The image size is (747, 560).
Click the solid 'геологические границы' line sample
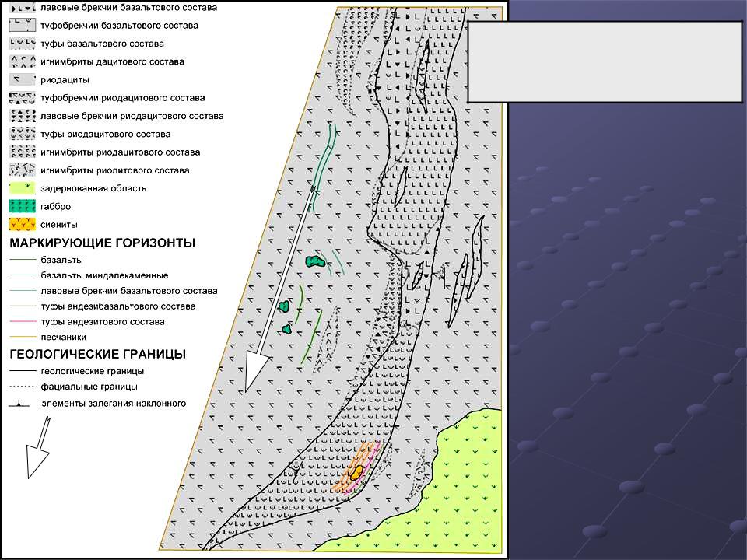coord(23,370)
